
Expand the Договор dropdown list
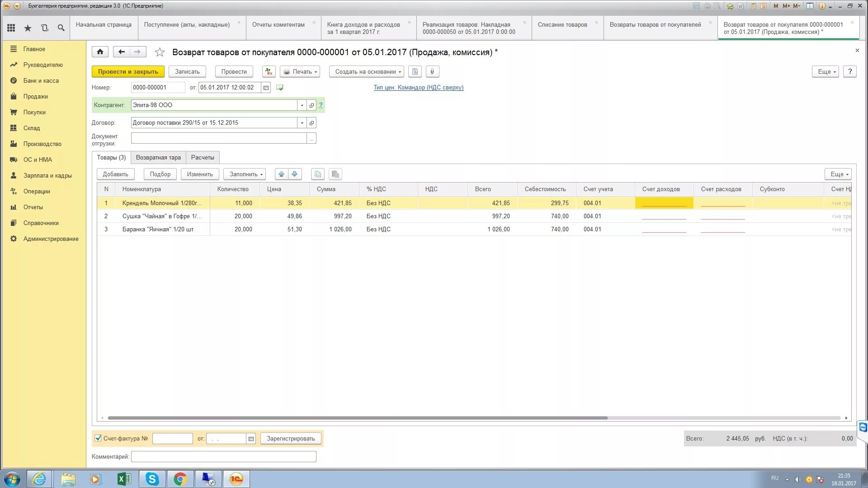point(302,123)
